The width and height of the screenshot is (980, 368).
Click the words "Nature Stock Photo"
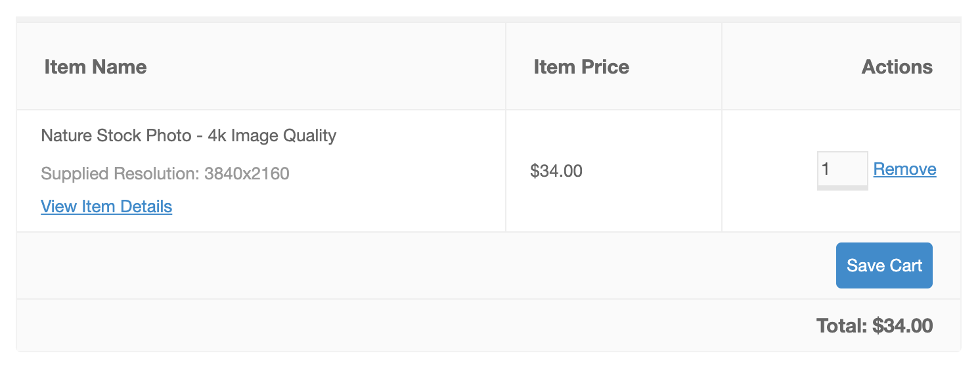coord(115,136)
